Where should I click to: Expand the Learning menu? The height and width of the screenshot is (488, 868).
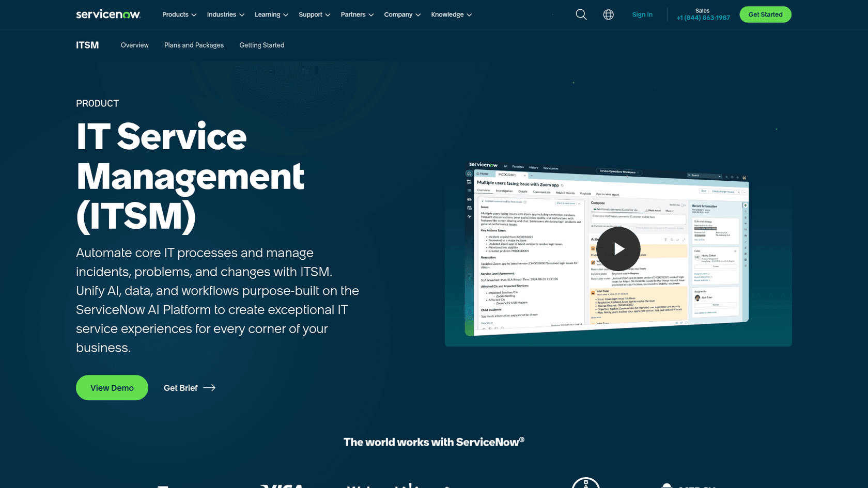[271, 14]
